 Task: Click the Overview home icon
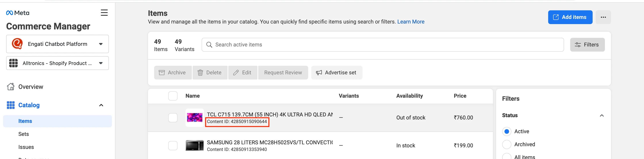tap(11, 87)
